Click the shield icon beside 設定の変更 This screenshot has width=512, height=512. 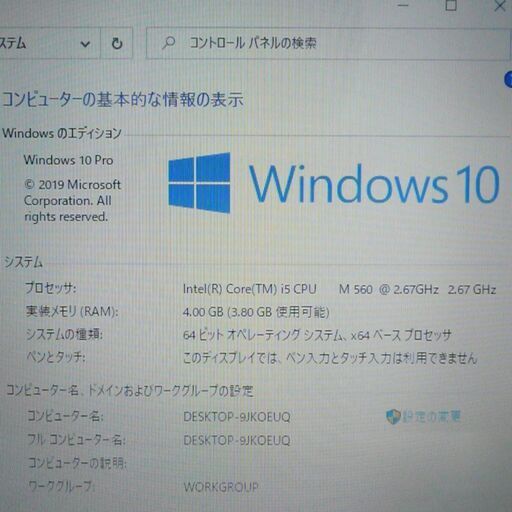393,417
